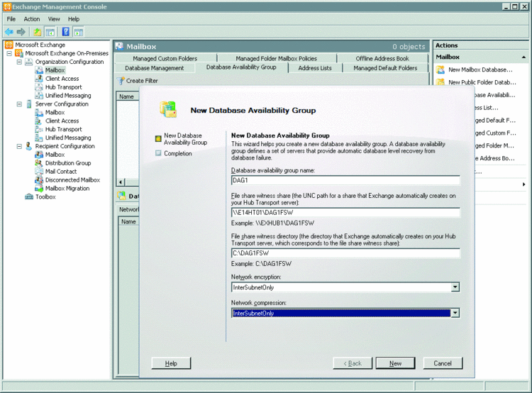Click the Completion step in the wizard
This screenshot has height=393, width=532.
tap(178, 153)
